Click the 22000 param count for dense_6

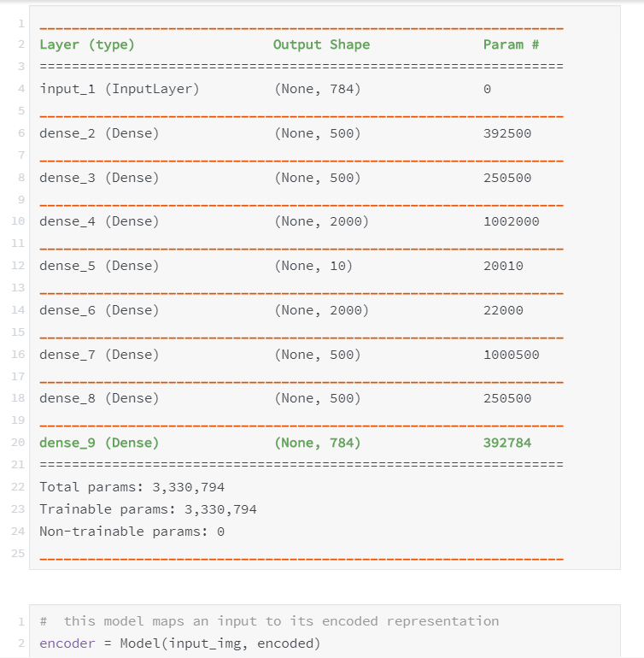point(503,310)
